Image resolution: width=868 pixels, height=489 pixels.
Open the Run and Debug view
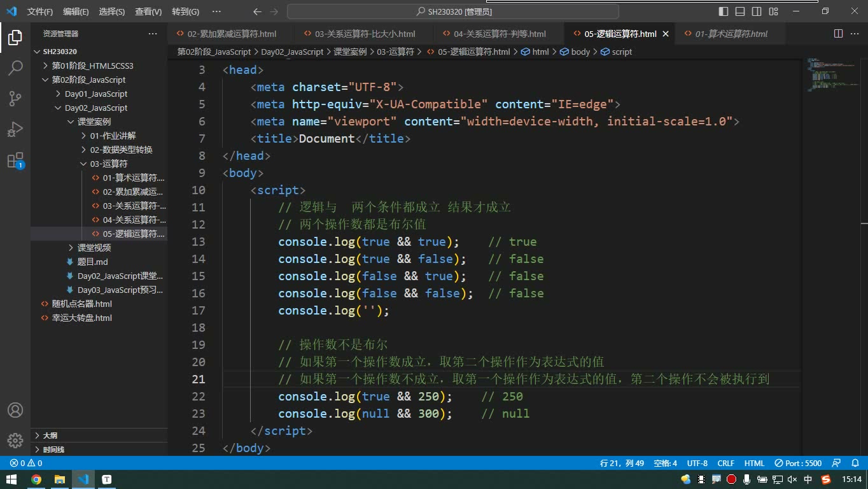pyautogui.click(x=15, y=129)
